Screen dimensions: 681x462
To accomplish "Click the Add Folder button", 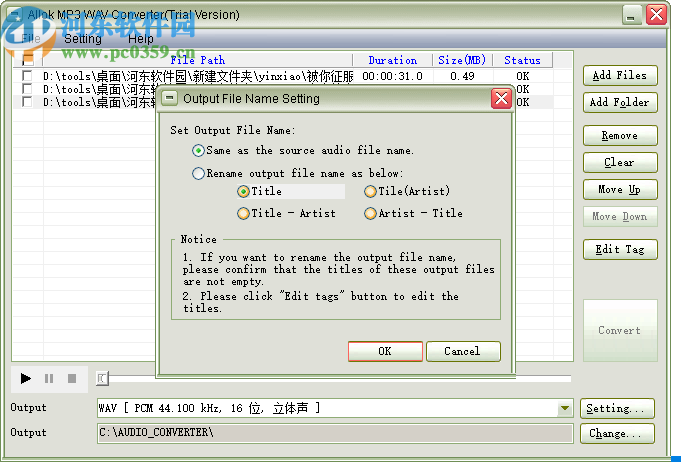I will (620, 102).
